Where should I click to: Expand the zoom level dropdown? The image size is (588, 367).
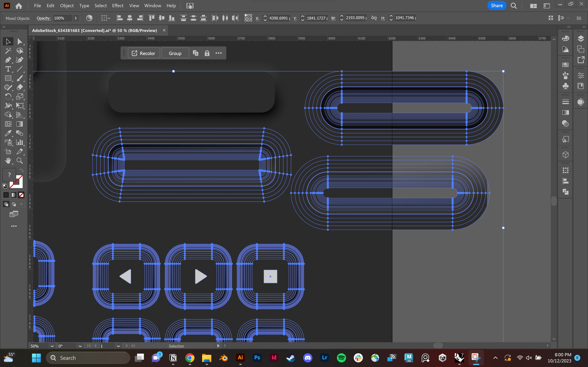52,346
